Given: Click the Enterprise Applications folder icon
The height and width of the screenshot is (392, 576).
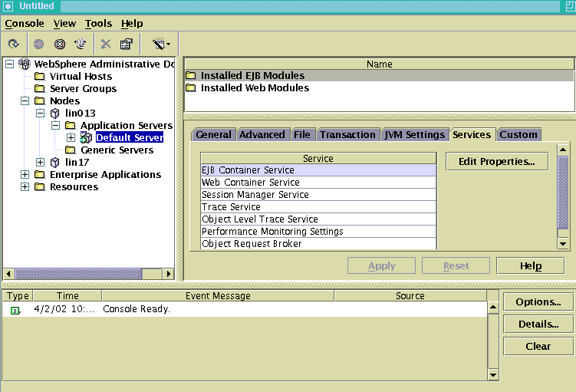Looking at the screenshot, I should coord(39,174).
